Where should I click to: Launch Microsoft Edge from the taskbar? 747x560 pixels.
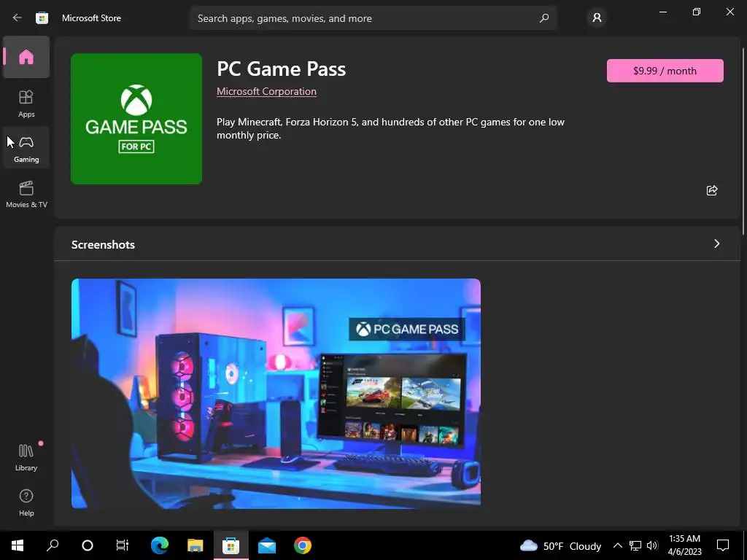point(160,545)
